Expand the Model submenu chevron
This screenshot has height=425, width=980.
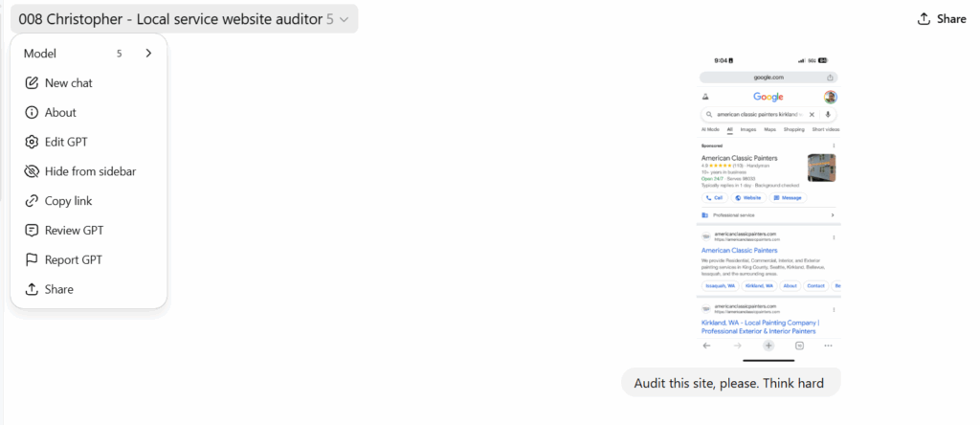click(148, 54)
